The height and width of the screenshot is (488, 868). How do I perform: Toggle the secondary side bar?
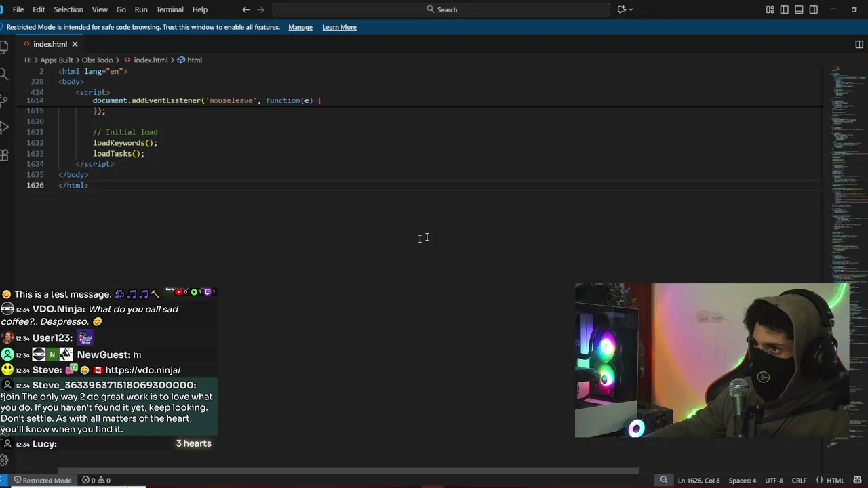point(813,9)
